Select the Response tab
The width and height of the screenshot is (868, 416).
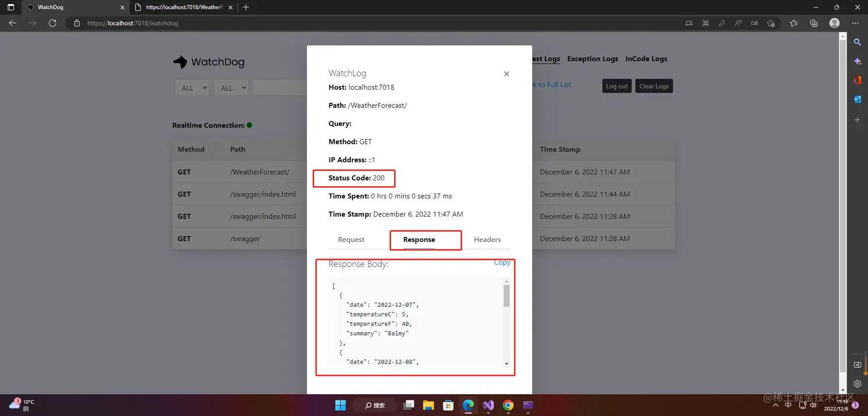[419, 240]
